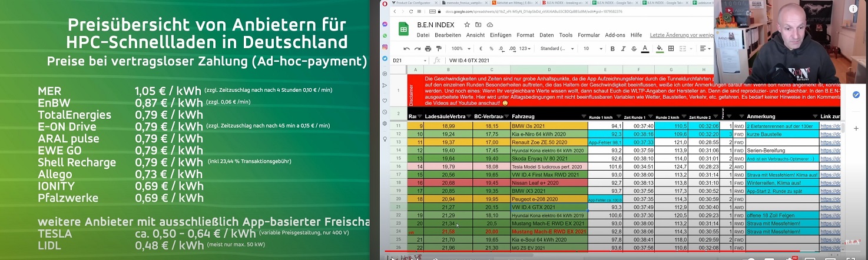Click the Letzte Änderung link
This screenshot has height=260, width=868.
click(681, 35)
